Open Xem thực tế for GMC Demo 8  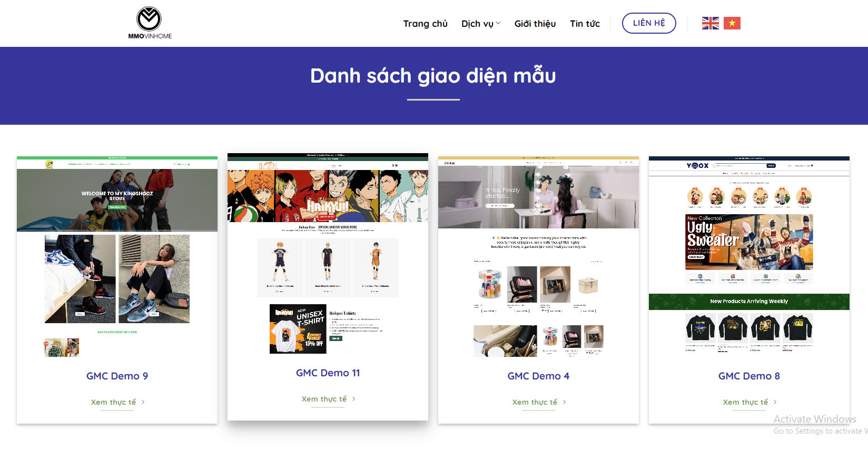pos(745,402)
